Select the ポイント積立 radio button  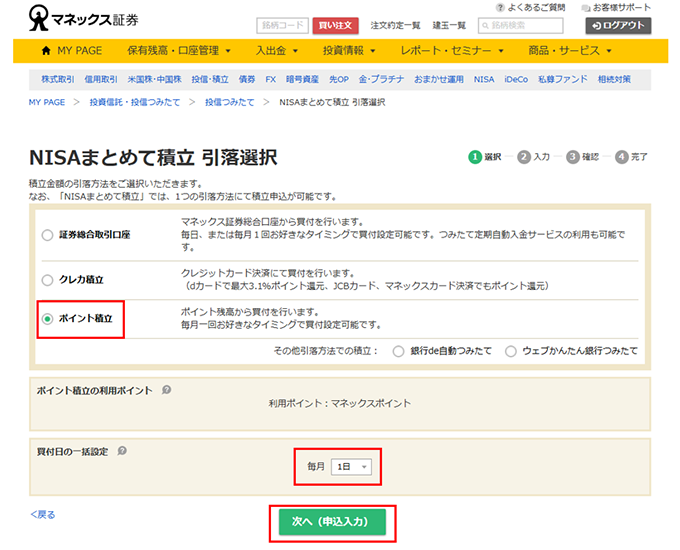47,319
